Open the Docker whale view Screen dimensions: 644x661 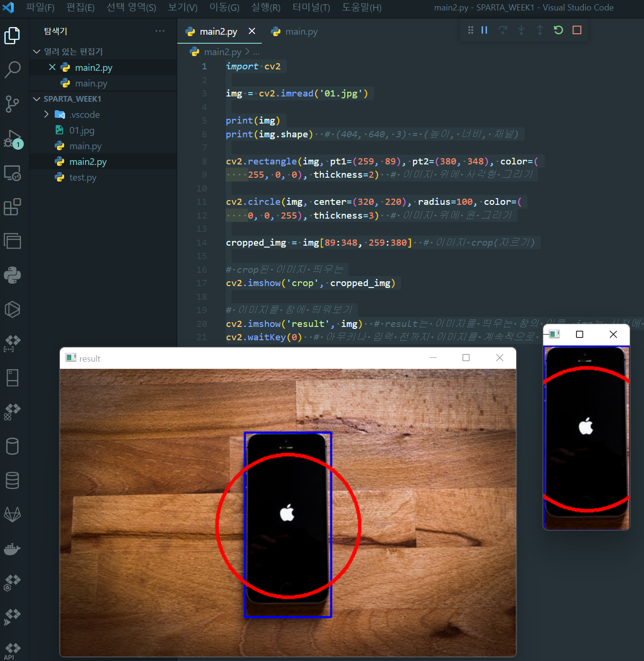pos(12,549)
